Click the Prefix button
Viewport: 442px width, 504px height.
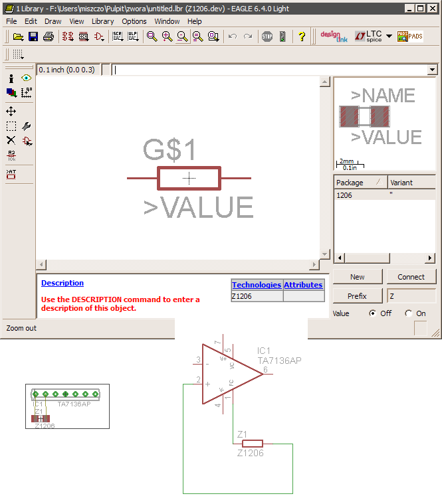click(x=358, y=295)
